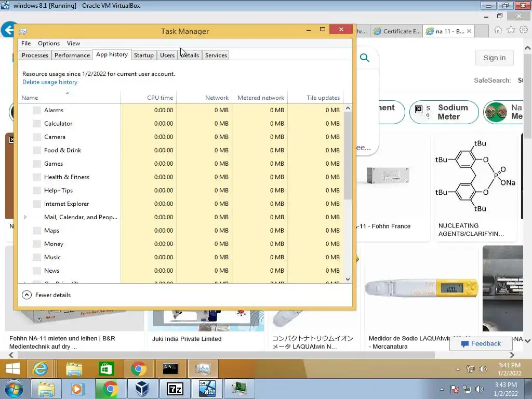Screen dimensions: 532x399
Task: Switch to the Startup tab
Action: coord(143,55)
